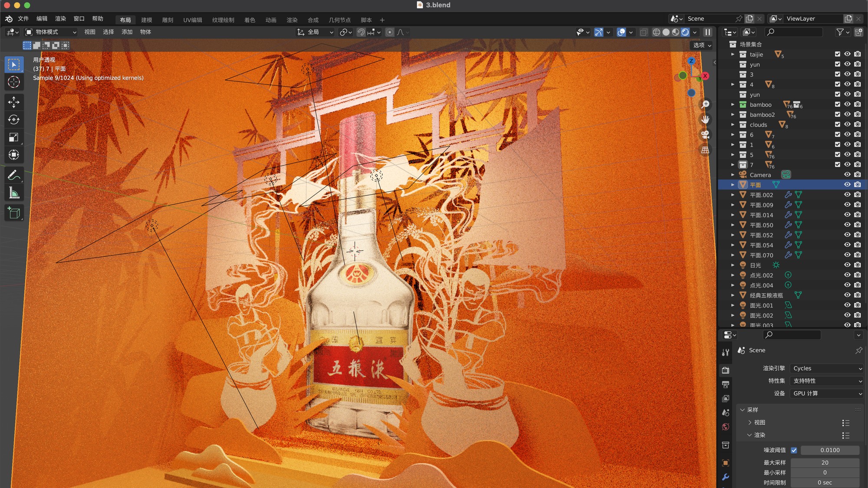Select the Transform tool
This screenshot has height=488, width=868.
pos(14,155)
